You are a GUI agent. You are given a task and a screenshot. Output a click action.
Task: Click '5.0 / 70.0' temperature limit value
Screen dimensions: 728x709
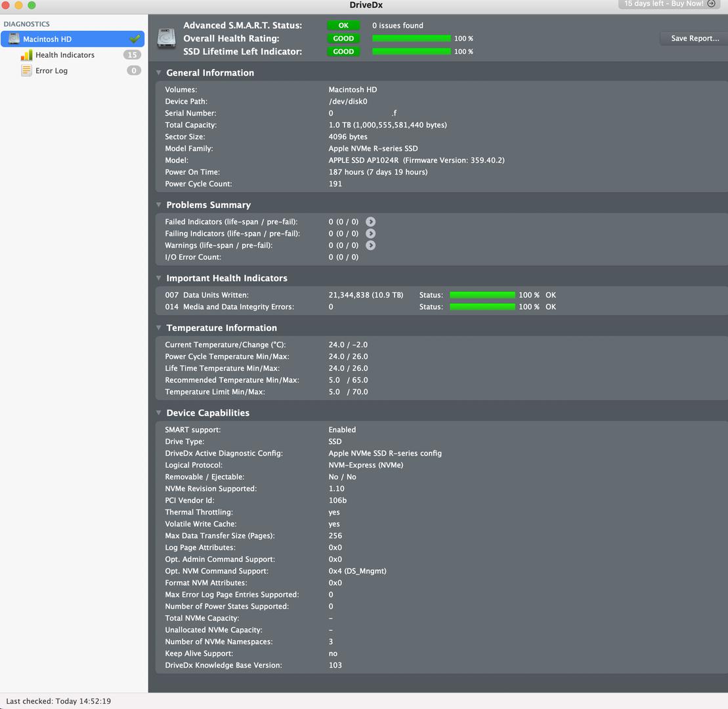pyautogui.click(x=348, y=392)
